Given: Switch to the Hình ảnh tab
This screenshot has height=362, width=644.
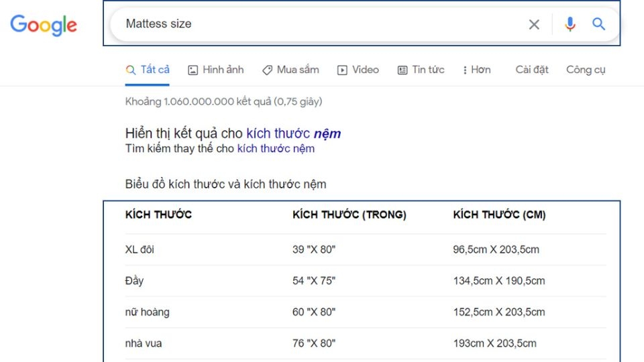Looking at the screenshot, I should pos(216,70).
